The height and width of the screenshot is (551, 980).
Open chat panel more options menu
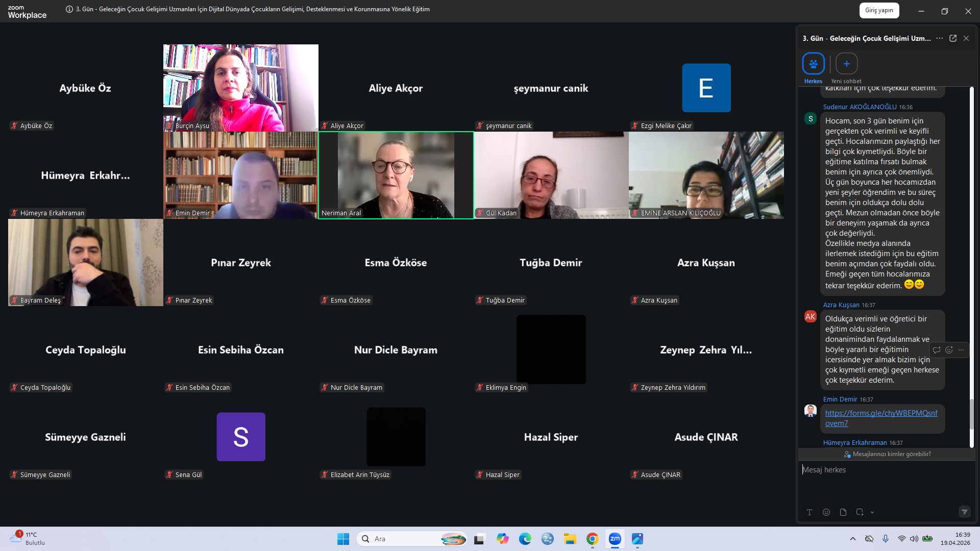coord(939,38)
